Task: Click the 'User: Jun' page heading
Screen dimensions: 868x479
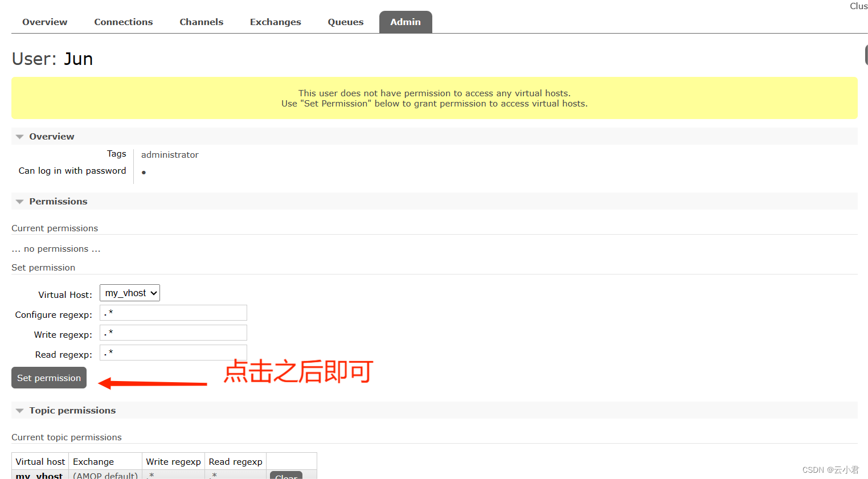Action: [52, 59]
